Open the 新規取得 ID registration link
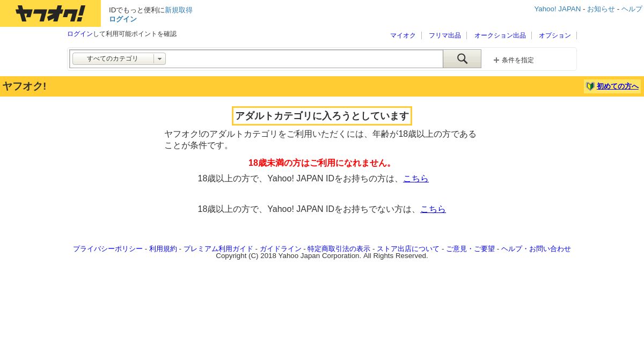This screenshot has width=644, height=338. point(179,10)
